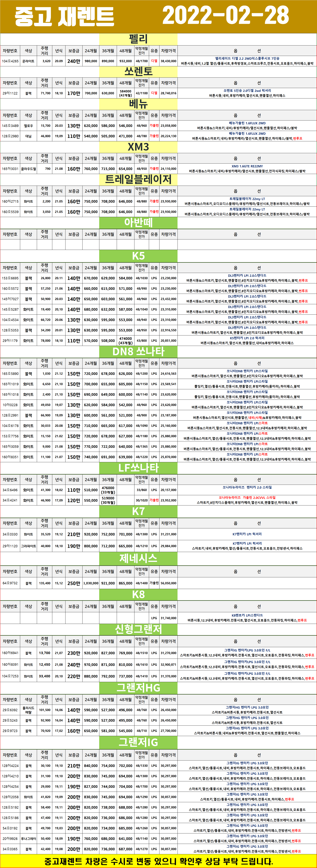
Task: Select the K8 section heading
Action: pos(138,594)
